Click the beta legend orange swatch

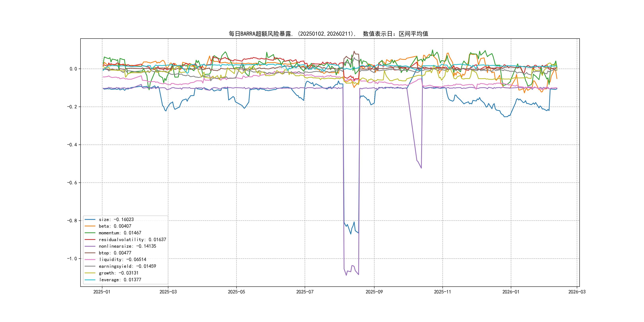pos(90,226)
